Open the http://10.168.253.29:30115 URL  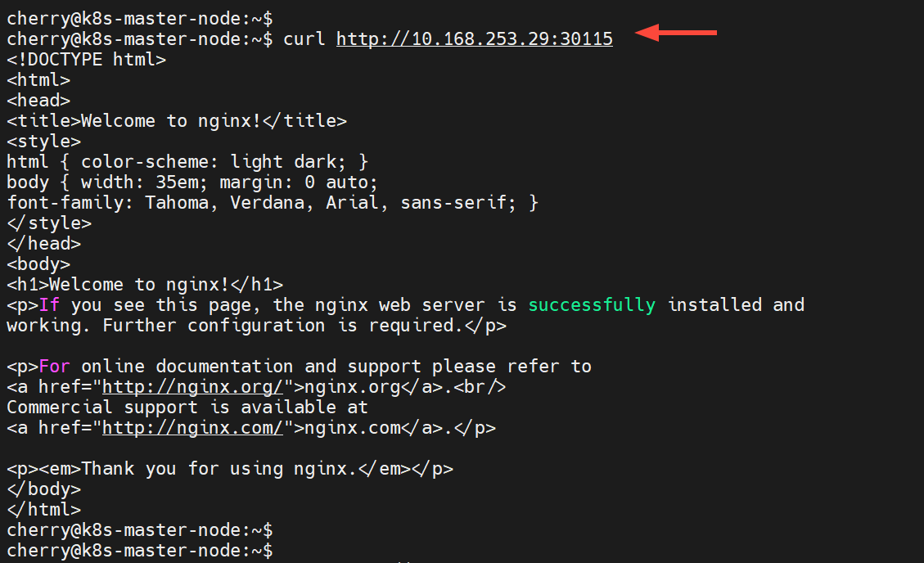[474, 38]
